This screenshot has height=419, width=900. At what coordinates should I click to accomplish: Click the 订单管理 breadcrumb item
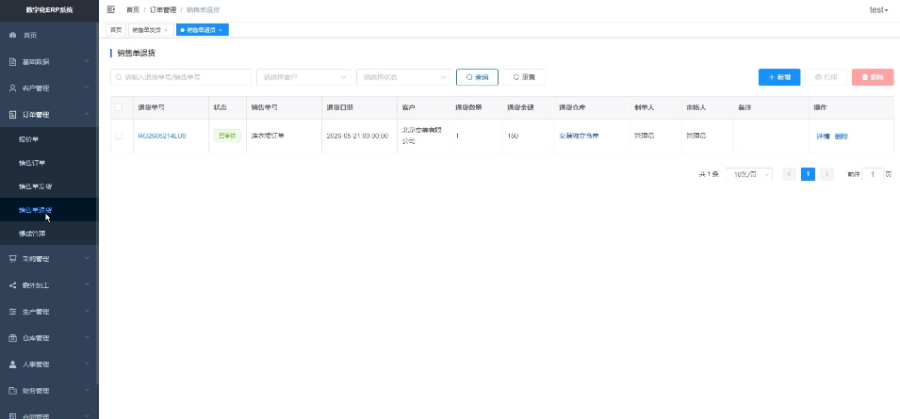pos(162,10)
